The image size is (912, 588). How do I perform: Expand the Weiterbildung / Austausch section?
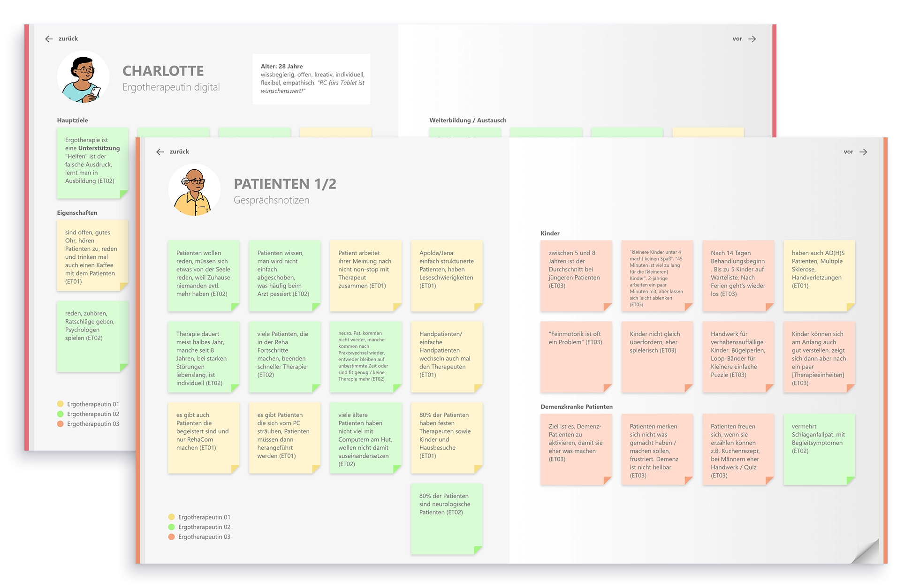[x=468, y=120]
